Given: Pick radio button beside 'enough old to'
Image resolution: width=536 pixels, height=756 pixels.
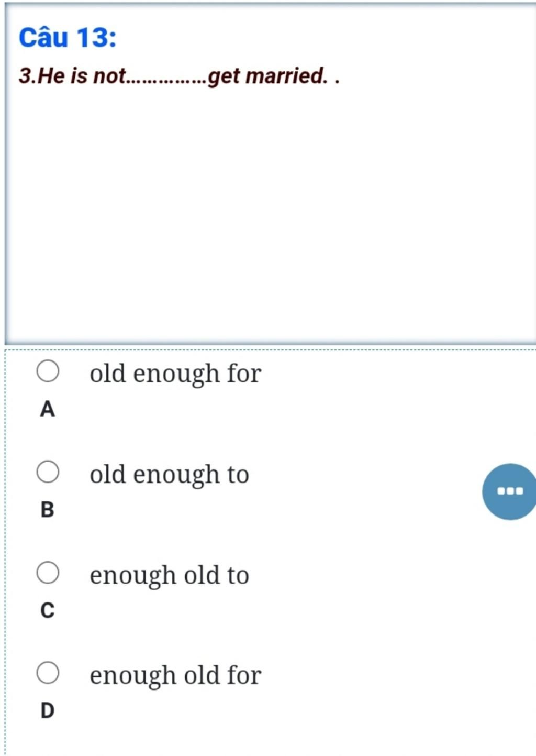Looking at the screenshot, I should click(48, 573).
